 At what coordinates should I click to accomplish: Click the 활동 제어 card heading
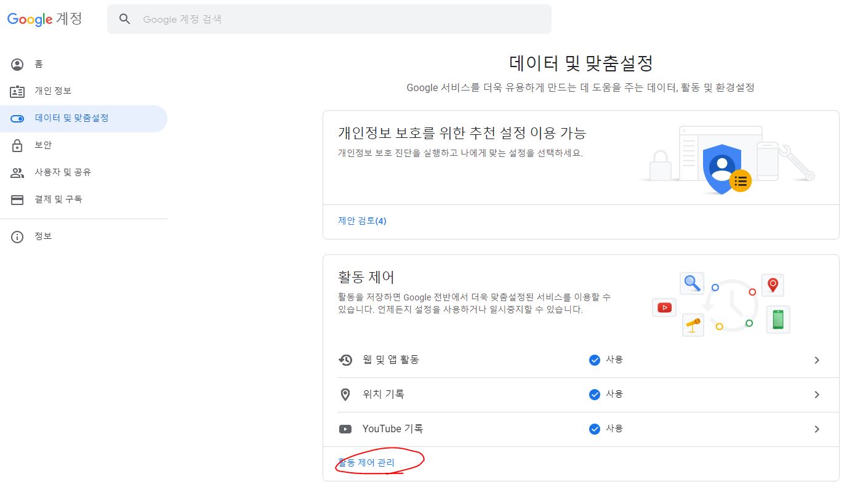pos(366,276)
